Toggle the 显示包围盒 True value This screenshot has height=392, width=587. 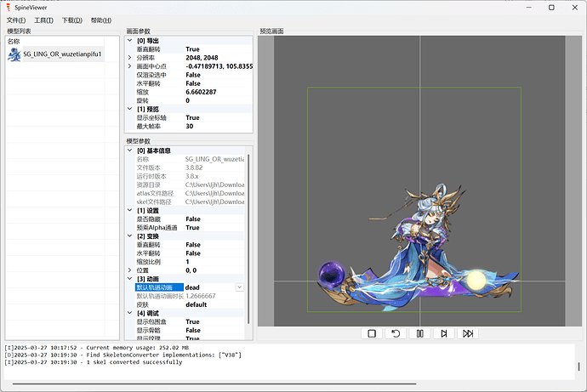coord(192,321)
